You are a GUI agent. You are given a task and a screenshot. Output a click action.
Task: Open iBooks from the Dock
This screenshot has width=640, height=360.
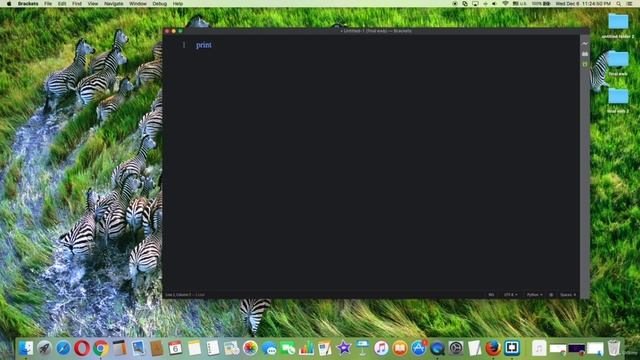click(x=400, y=348)
